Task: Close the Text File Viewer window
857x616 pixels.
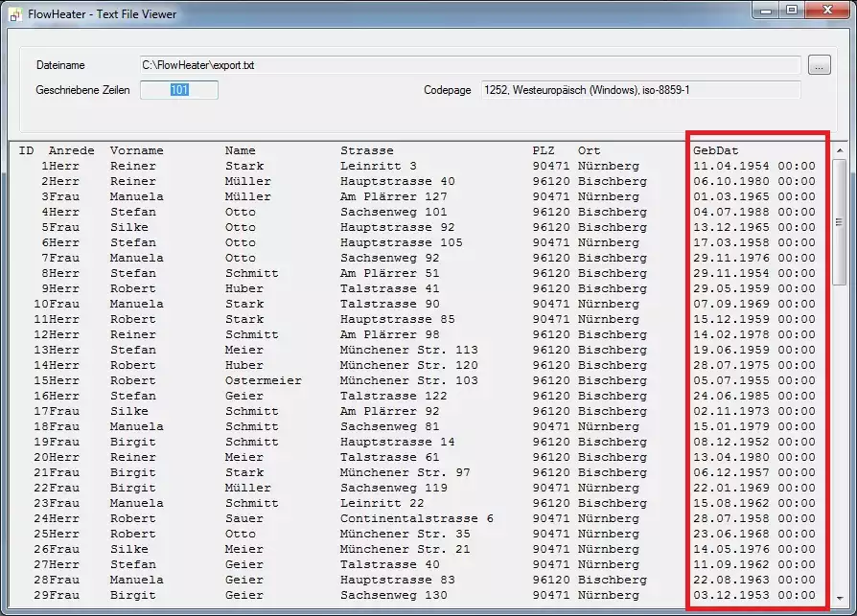Action: pyautogui.click(x=825, y=11)
